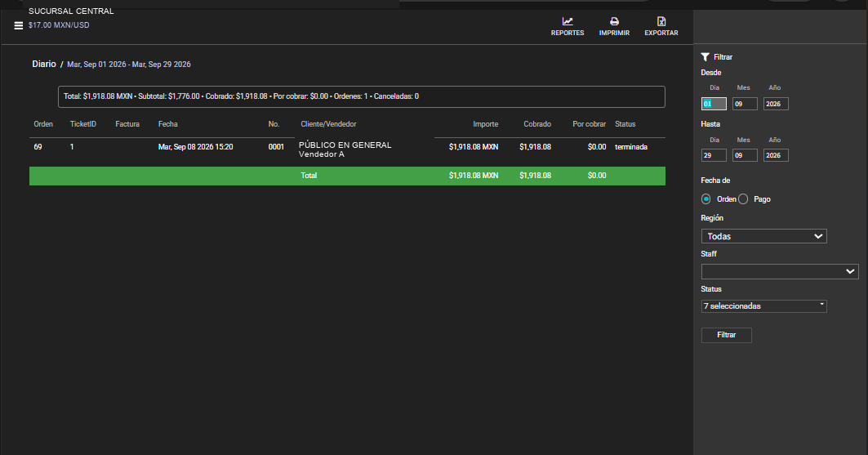Click the Filtrar funnel icon
868x455 pixels.
point(705,57)
